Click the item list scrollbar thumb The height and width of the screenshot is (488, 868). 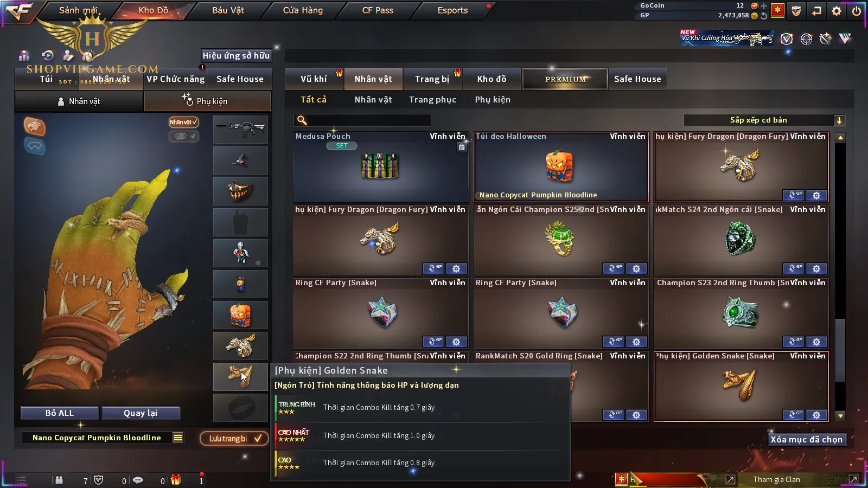click(840, 351)
